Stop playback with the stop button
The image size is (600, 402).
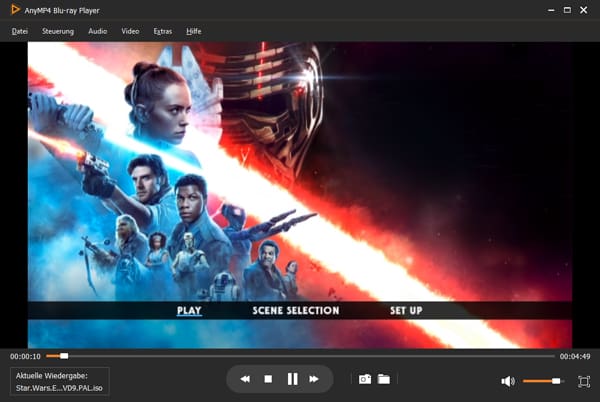click(x=268, y=379)
